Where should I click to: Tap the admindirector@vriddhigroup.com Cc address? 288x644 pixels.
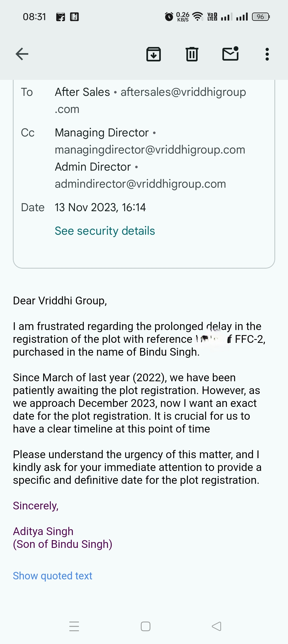pos(140,184)
